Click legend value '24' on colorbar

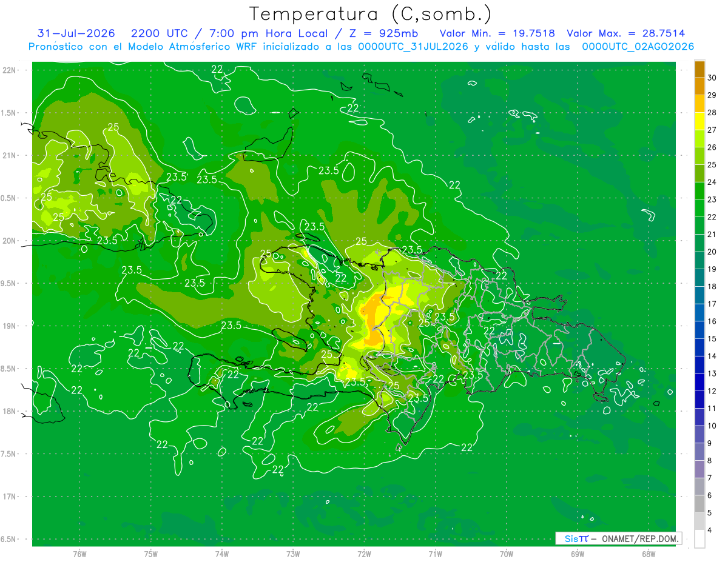[712, 182]
